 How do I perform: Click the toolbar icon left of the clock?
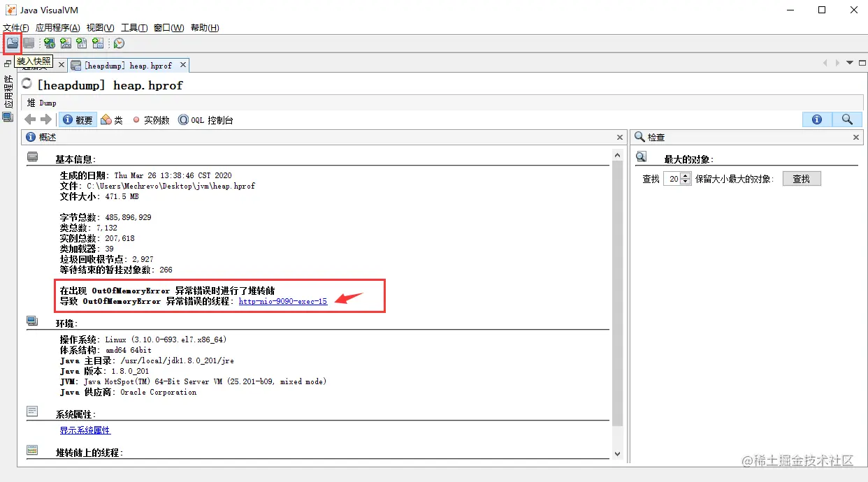pyautogui.click(x=98, y=43)
